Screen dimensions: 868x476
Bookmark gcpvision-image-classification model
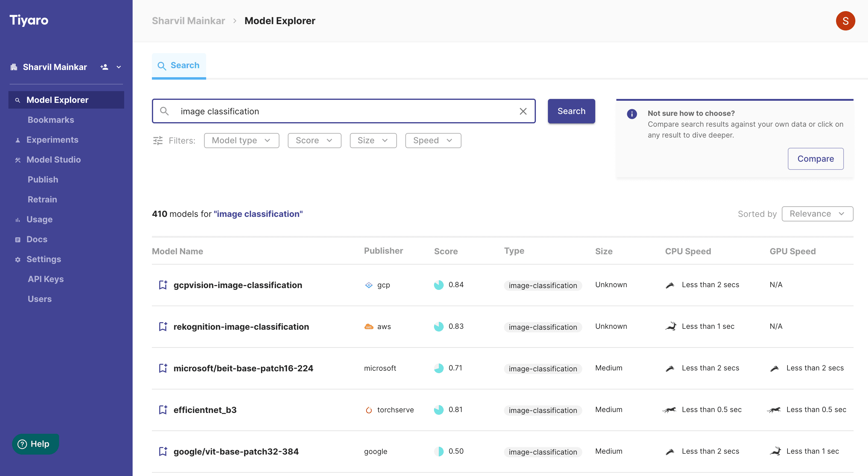163,285
